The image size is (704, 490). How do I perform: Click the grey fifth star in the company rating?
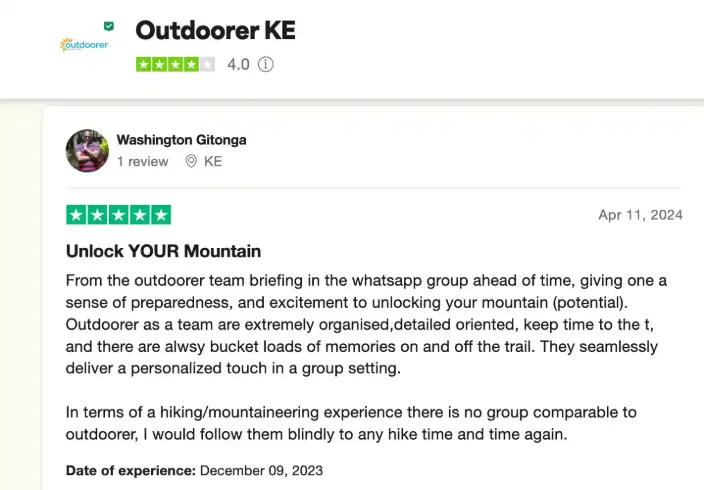pos(207,64)
